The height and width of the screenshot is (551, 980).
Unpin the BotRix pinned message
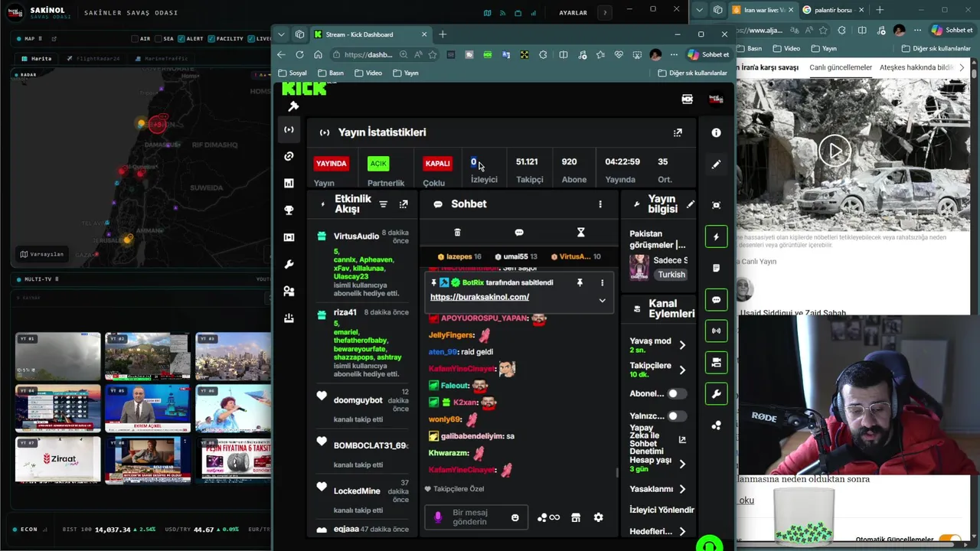(x=580, y=282)
